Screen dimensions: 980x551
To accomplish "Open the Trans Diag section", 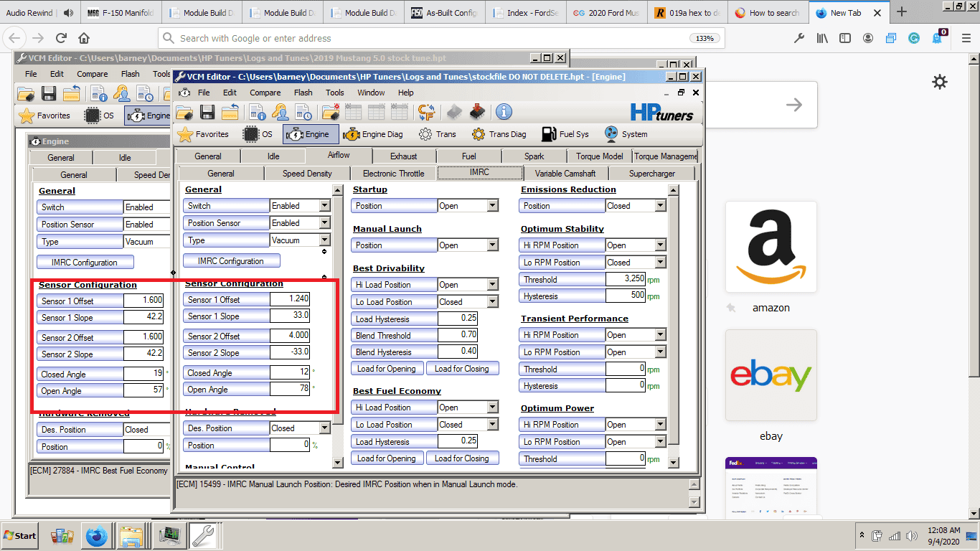I will (499, 134).
